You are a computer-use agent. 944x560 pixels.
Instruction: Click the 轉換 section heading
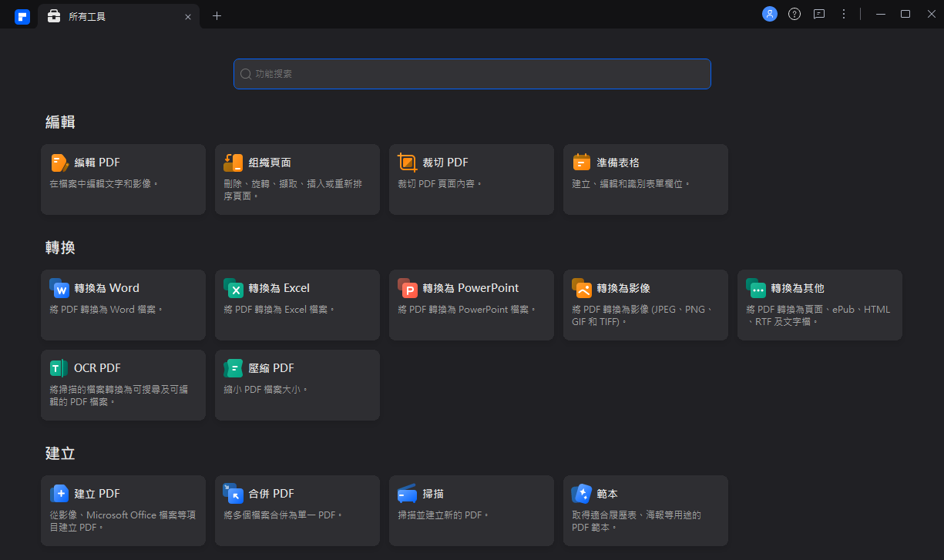(60, 247)
